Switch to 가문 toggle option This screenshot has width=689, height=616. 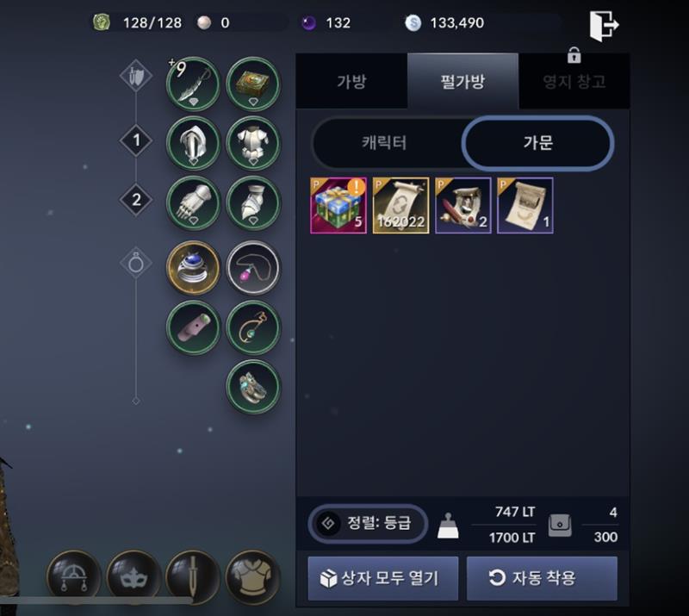click(x=537, y=143)
